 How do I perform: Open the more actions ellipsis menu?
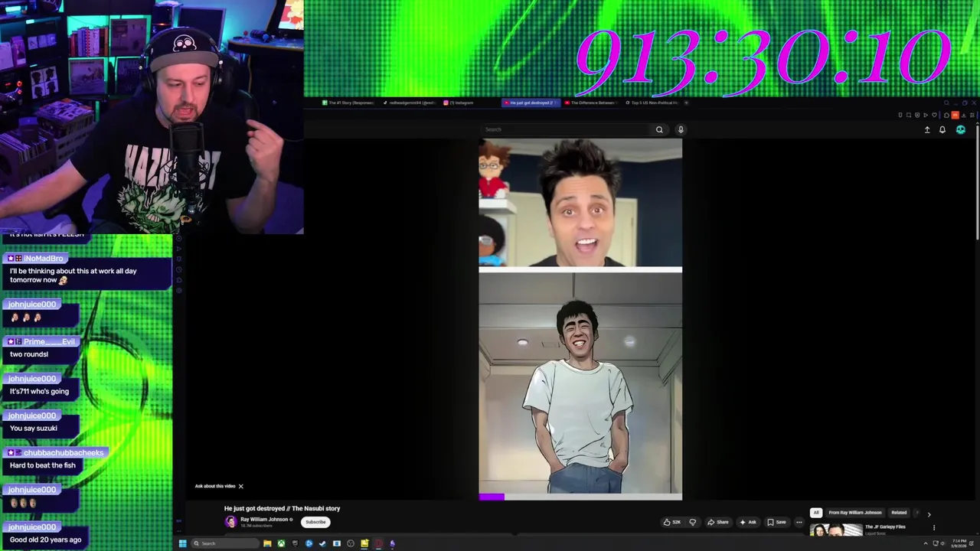click(799, 522)
